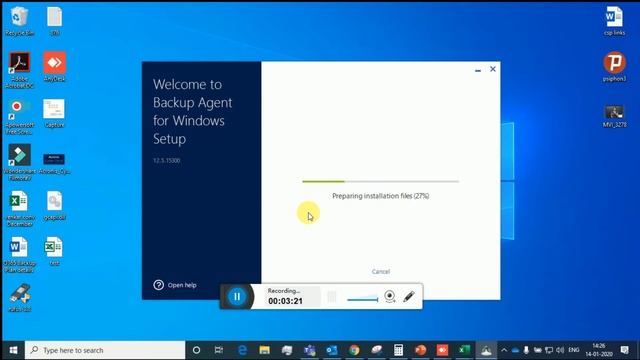The image size is (640, 360).
Task: Select Apowersoft Free Screen Recorder shortcut
Action: pos(19,117)
